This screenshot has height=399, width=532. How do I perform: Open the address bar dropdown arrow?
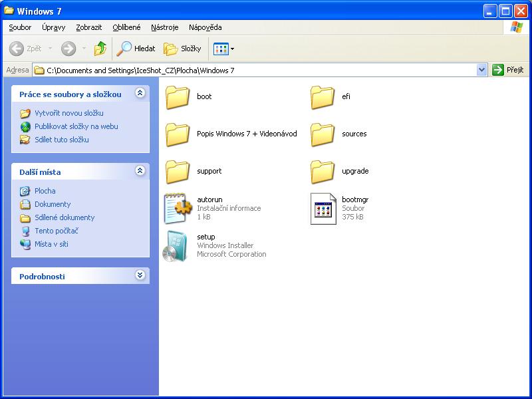[x=482, y=70]
